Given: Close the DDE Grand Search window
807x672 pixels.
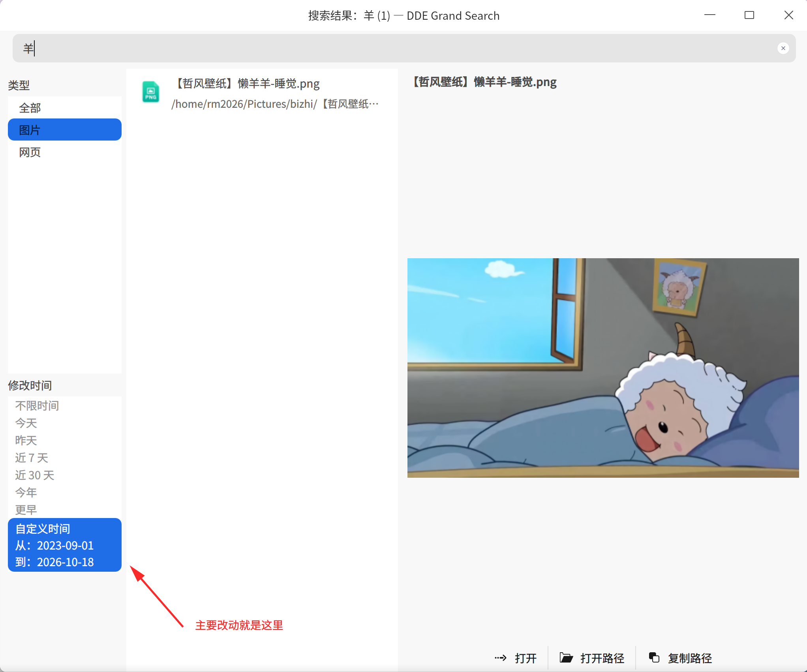Looking at the screenshot, I should (x=788, y=15).
